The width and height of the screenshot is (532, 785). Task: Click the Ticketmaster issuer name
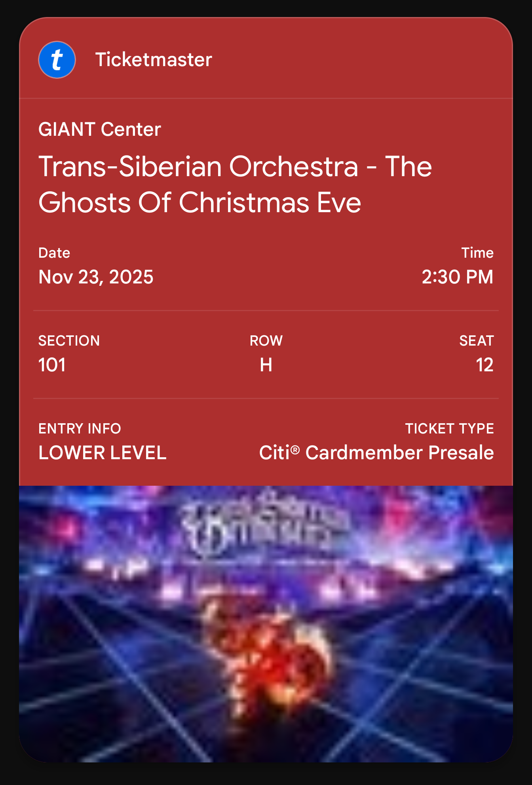(154, 60)
